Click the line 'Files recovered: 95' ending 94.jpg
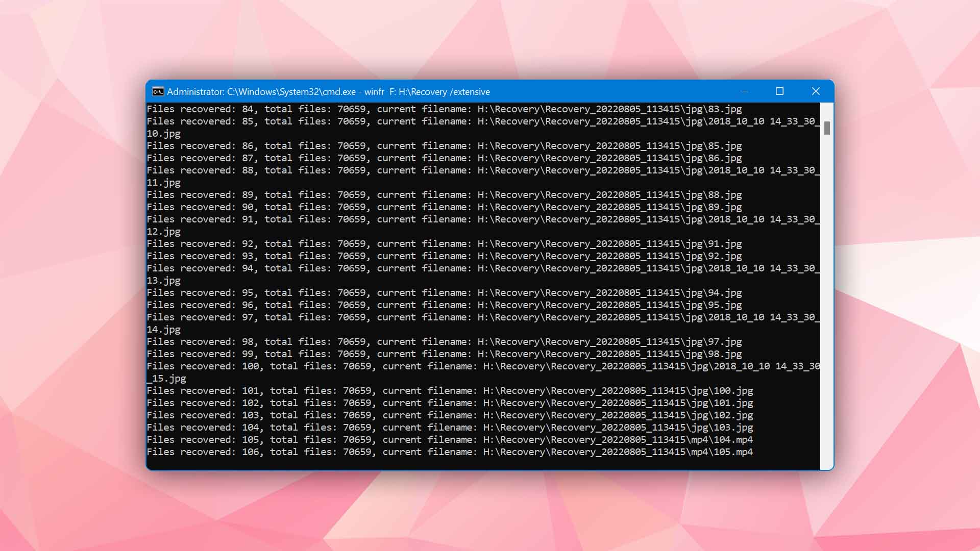This screenshot has height=551, width=980. click(444, 293)
